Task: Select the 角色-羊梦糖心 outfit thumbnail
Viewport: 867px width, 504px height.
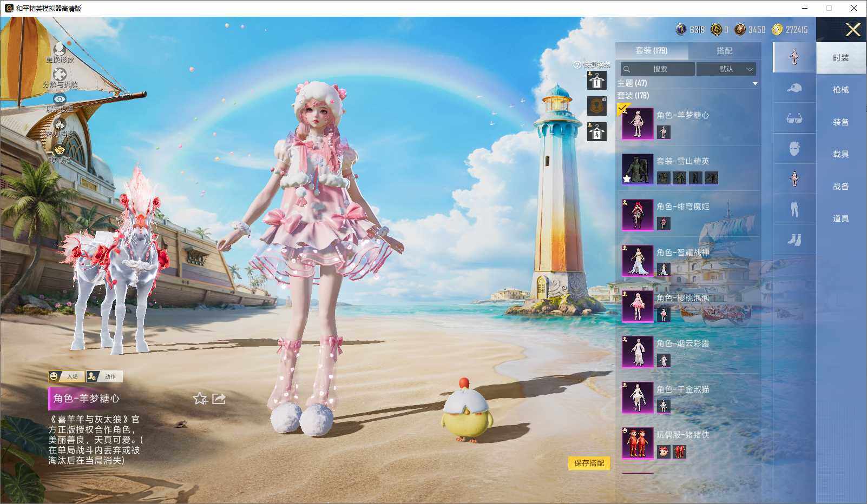Action: point(638,123)
